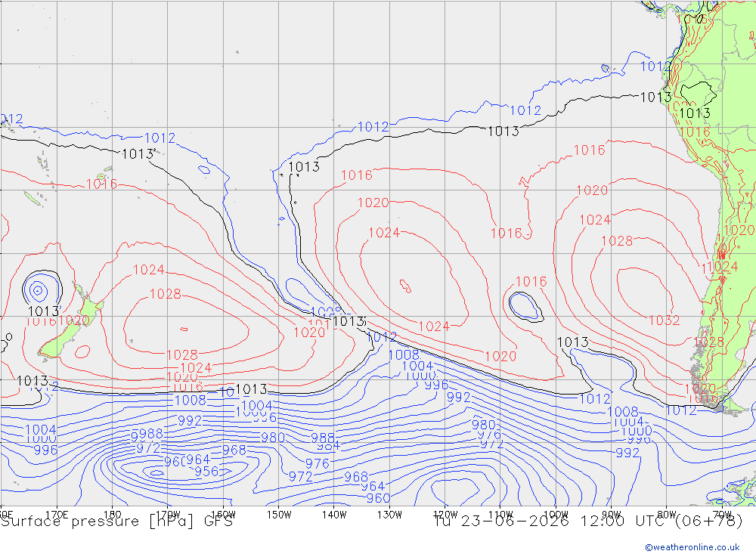Click the weatheronline.co.uk copyright link

coord(692,546)
